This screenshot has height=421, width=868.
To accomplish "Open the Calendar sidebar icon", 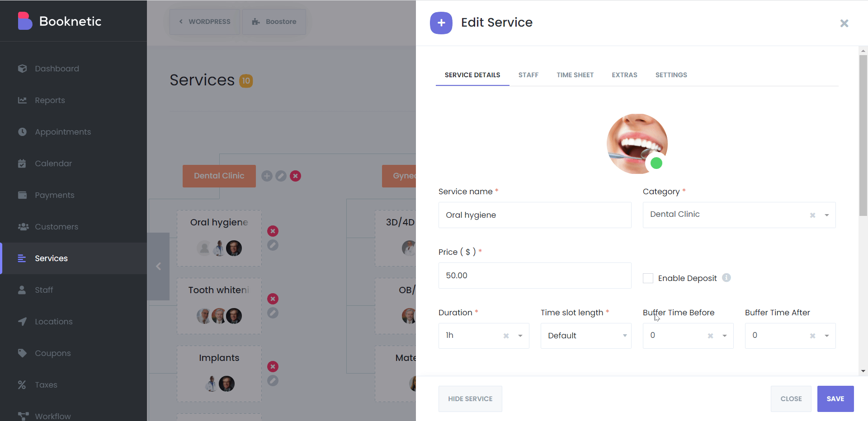I will coord(22,164).
